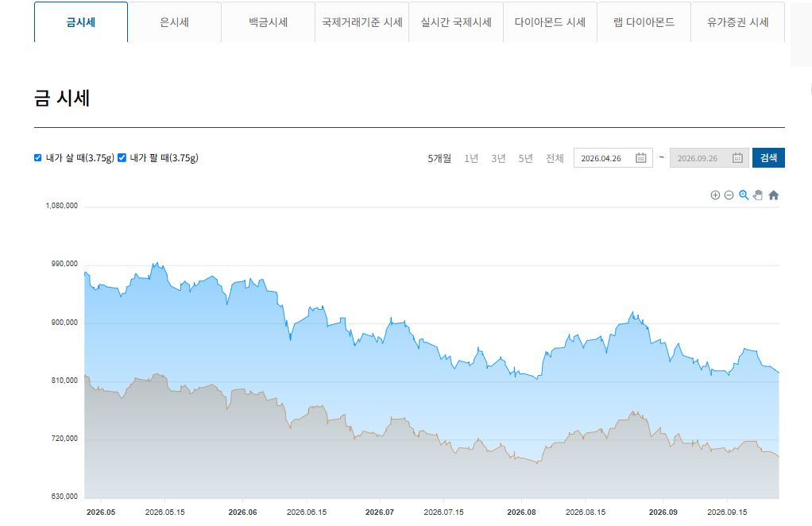Uncheck 내가 살 때(3.75g) checkbox
This screenshot has width=812, height=526.
[x=38, y=158]
